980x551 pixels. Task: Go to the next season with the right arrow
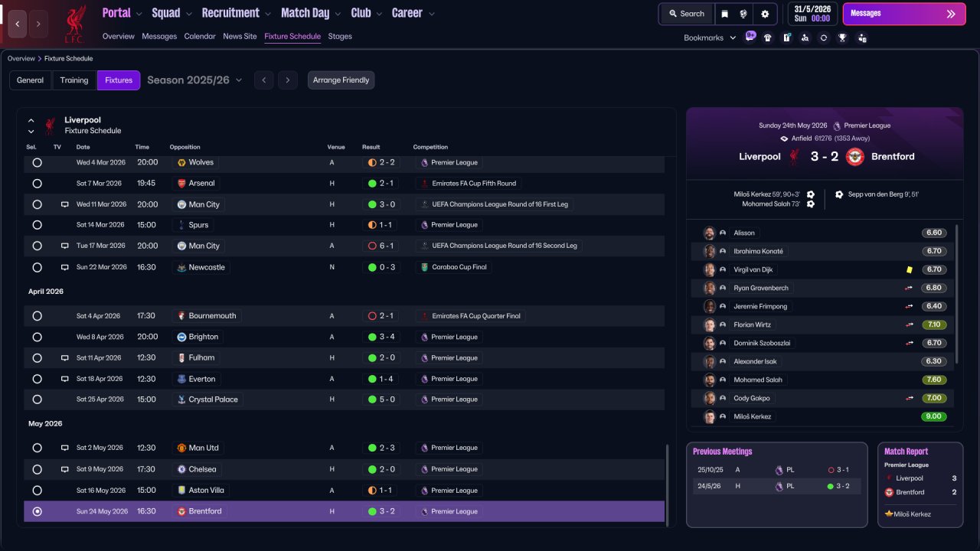tap(288, 80)
